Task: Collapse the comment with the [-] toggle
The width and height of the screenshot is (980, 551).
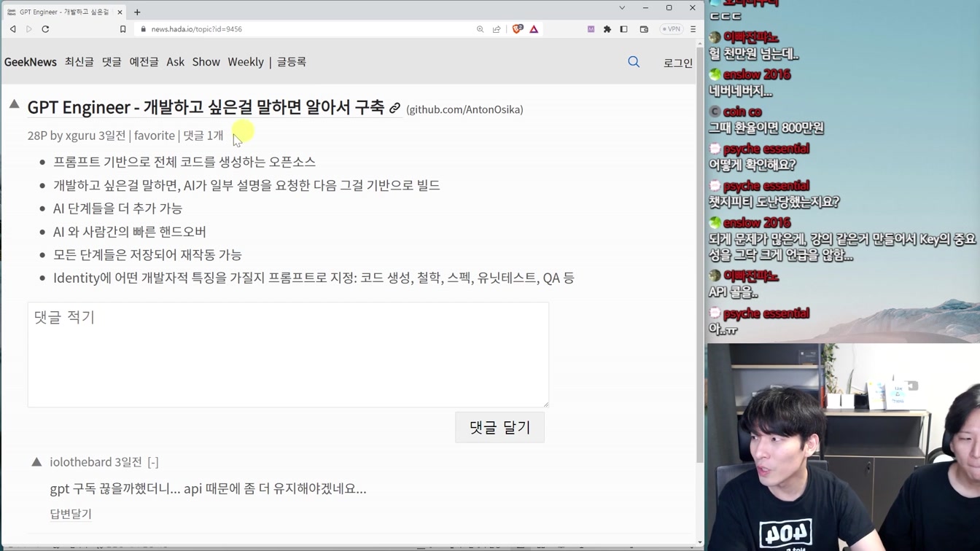Action: coord(152,462)
